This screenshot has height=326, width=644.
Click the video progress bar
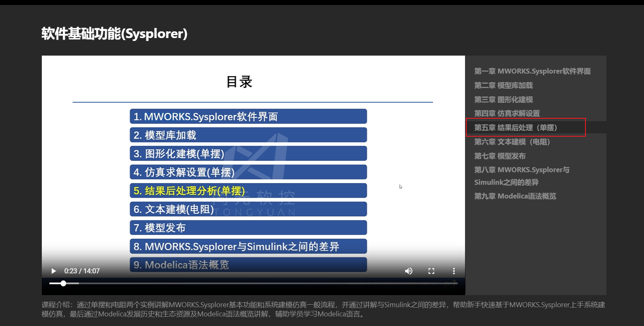[253, 283]
